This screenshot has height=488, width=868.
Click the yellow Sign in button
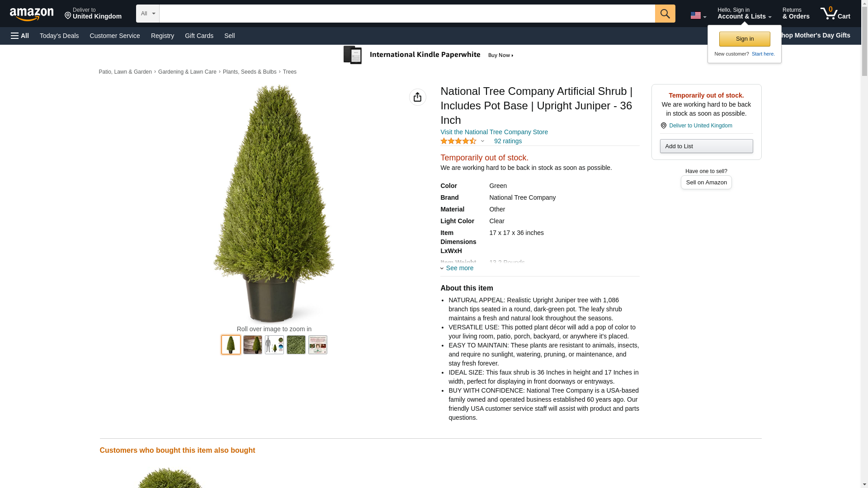coord(745,39)
